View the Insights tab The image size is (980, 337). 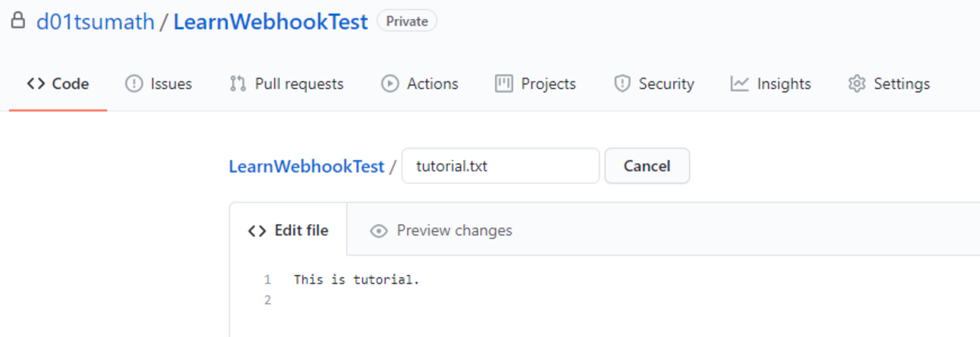(770, 84)
